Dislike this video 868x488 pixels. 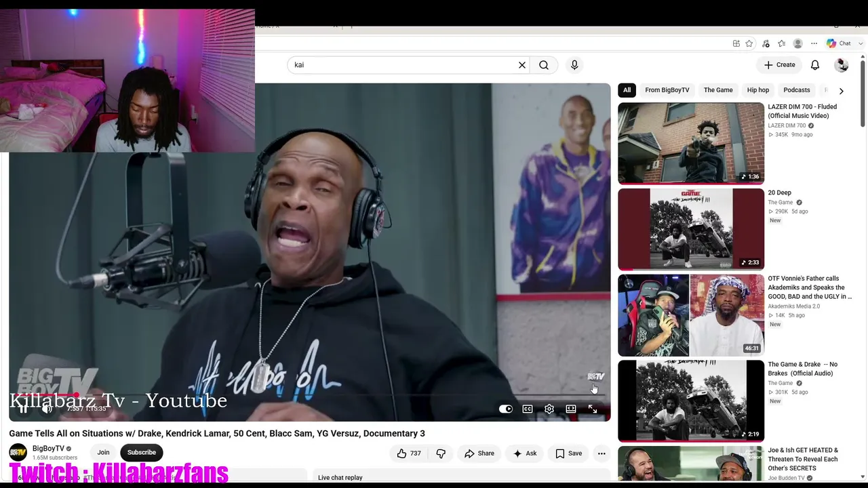441,453
